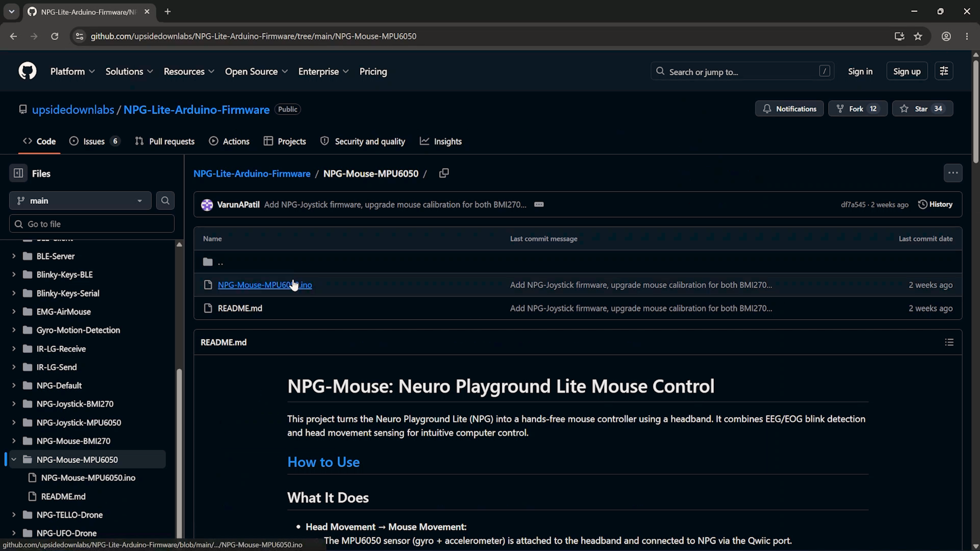980x551 pixels.
Task: Open a new browser tab
Action: point(167,12)
